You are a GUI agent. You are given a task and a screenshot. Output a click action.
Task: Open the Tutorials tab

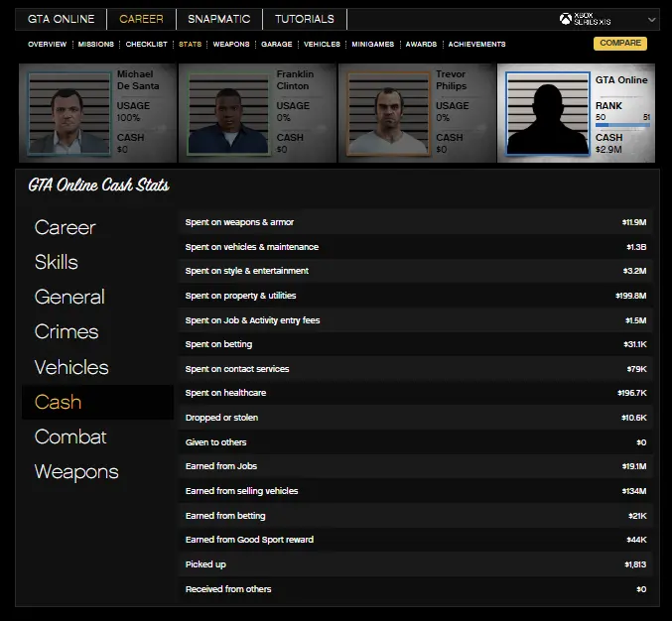pyautogui.click(x=305, y=19)
